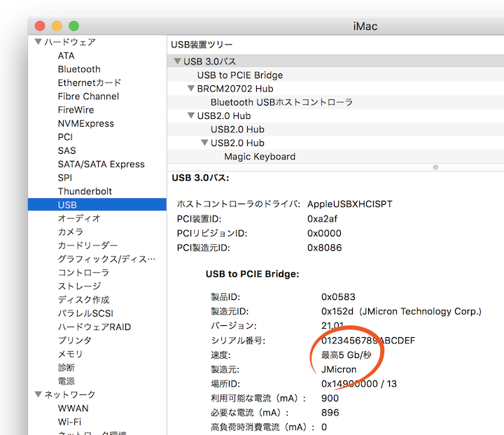The image size is (504, 435).
Task: Click the USB 3.0バス row label
Action: click(209, 62)
